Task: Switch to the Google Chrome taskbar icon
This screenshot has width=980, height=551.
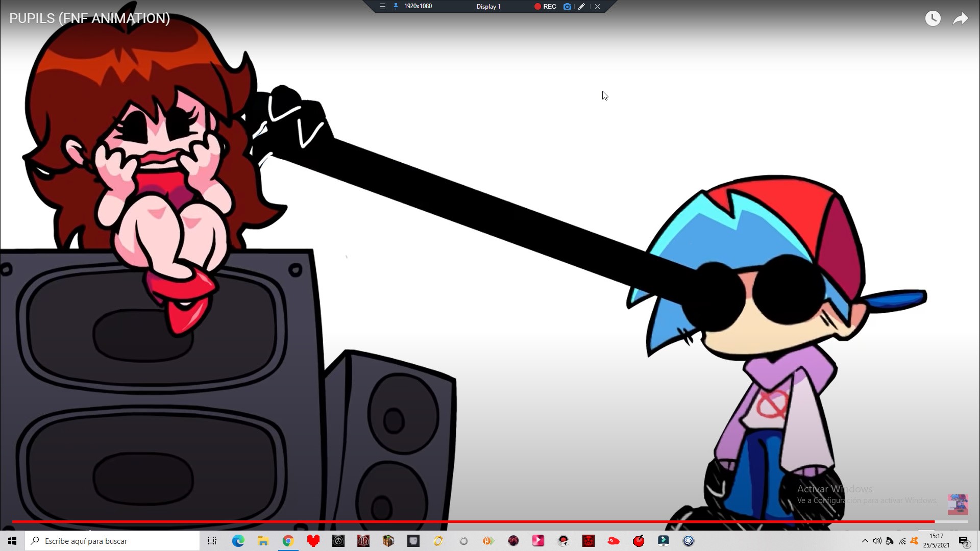Action: click(x=288, y=541)
